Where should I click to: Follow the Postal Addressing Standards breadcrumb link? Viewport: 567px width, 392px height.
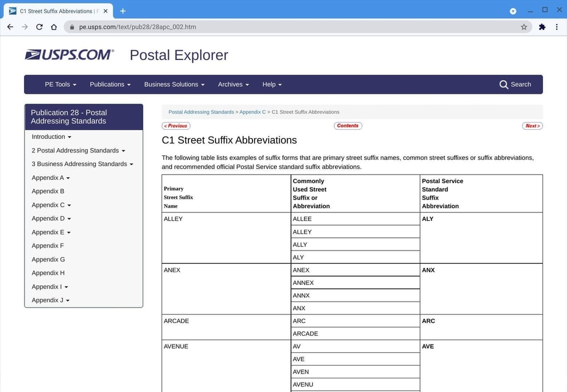[x=201, y=112]
